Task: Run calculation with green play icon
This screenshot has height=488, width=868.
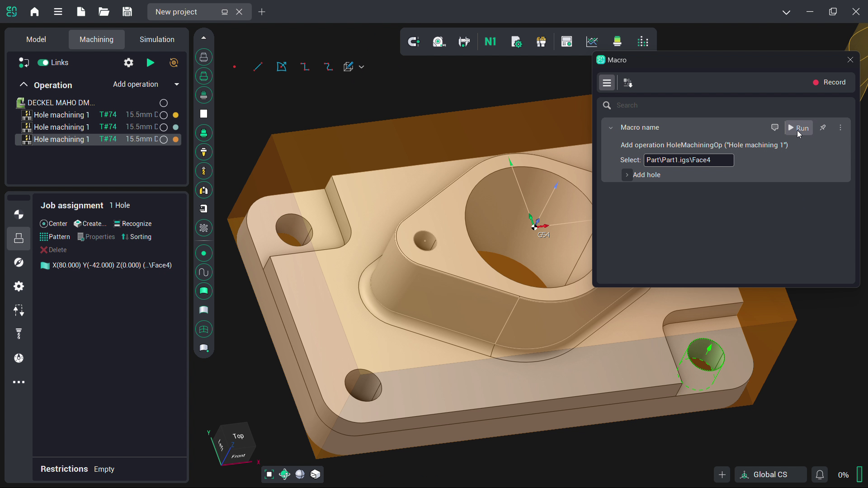Action: pyautogui.click(x=151, y=62)
